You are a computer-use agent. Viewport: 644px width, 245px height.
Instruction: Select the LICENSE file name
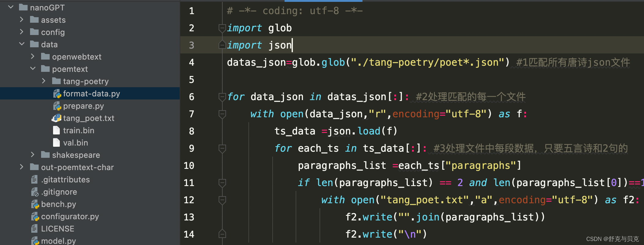[58, 229]
